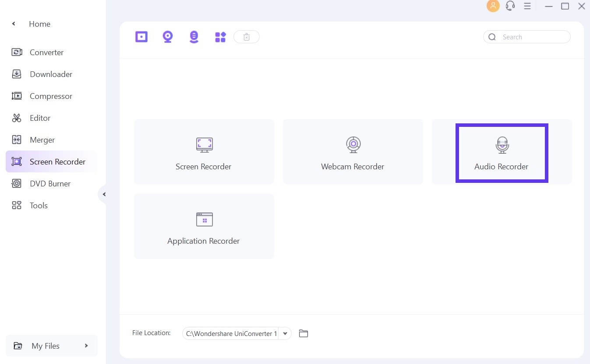590x364 pixels.
Task: Open the Screen Recorder card
Action: coord(204,151)
